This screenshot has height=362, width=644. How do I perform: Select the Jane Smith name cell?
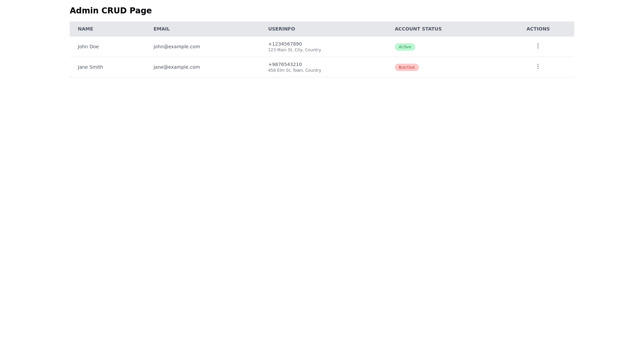tap(90, 67)
